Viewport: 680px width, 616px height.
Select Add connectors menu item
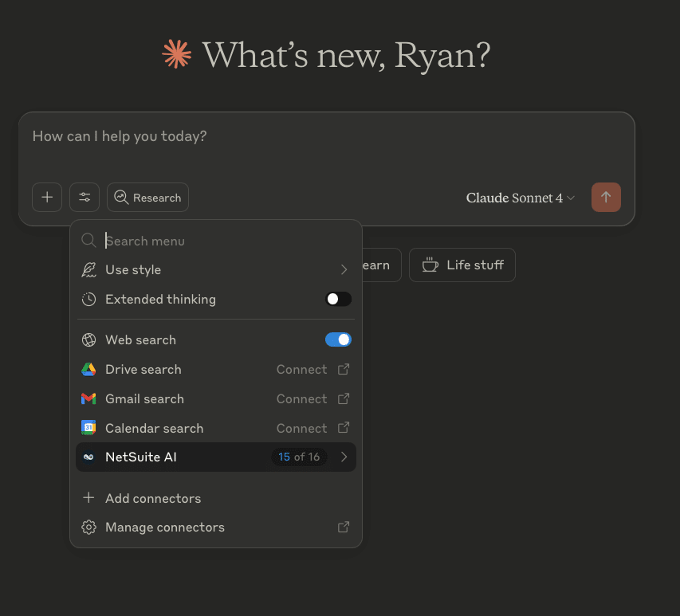point(153,499)
